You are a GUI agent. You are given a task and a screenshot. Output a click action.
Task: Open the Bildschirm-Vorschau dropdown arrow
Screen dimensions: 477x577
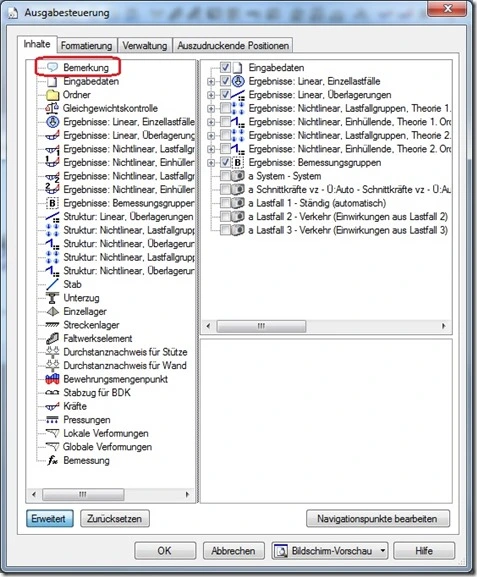(383, 551)
